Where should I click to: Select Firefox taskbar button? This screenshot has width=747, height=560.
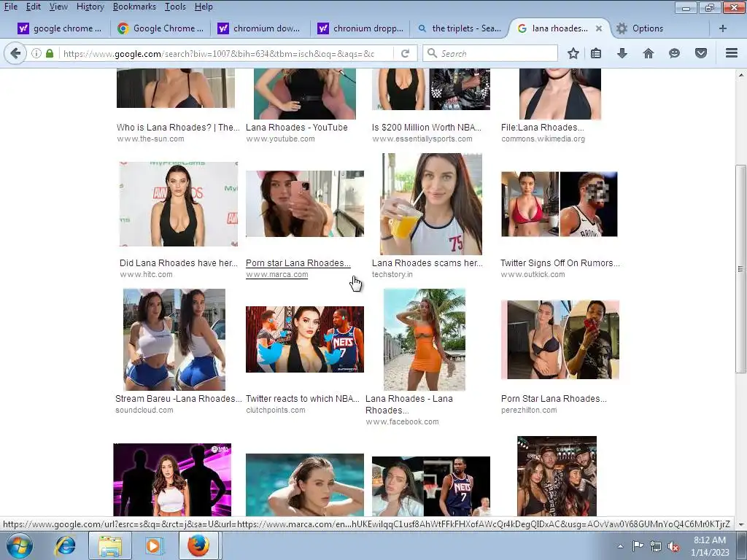tap(198, 545)
